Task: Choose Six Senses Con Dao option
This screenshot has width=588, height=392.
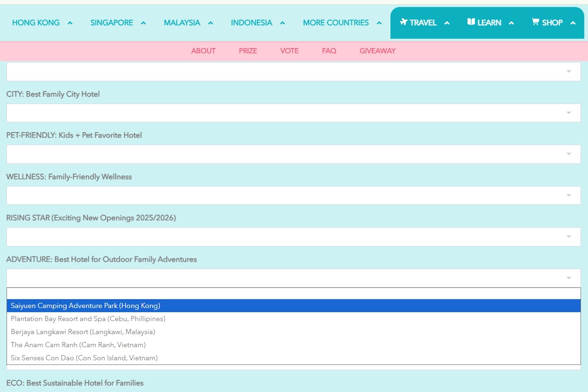Action: pos(293,358)
